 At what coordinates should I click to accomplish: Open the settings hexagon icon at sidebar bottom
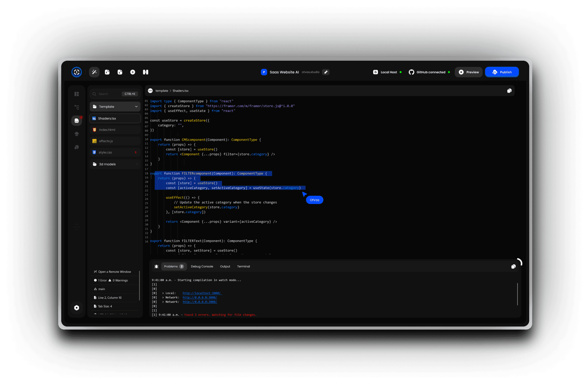(77, 308)
